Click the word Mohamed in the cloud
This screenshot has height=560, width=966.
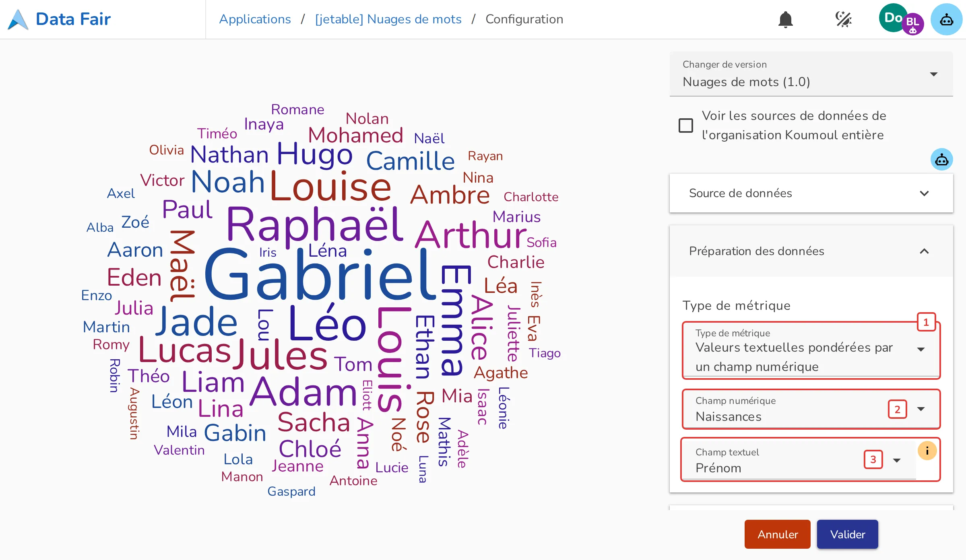tap(355, 135)
